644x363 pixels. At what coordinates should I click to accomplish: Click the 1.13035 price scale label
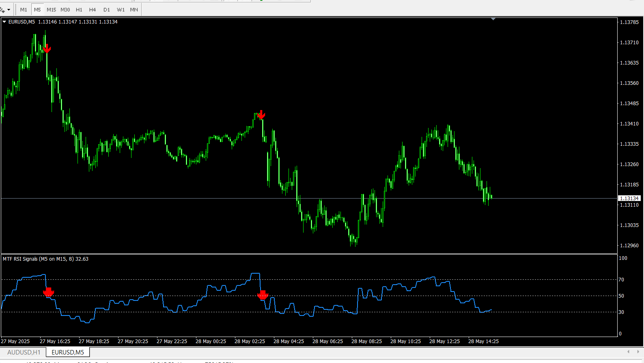point(629,225)
